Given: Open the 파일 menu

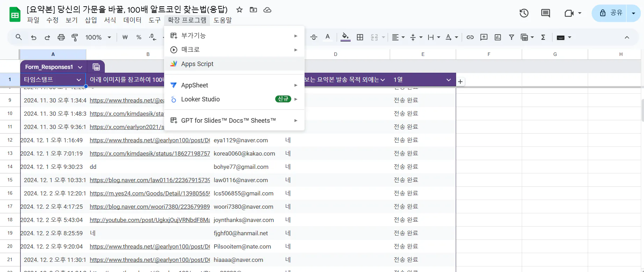Looking at the screenshot, I should tap(33, 20).
